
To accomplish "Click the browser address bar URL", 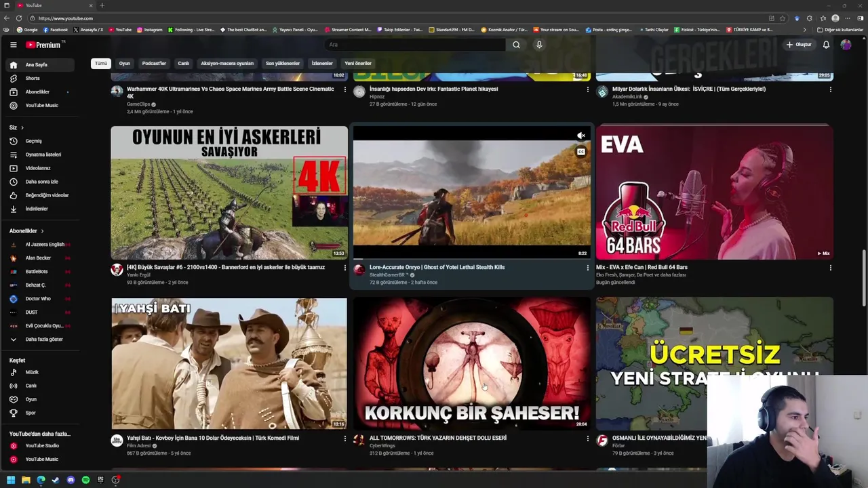I will coord(66,18).
